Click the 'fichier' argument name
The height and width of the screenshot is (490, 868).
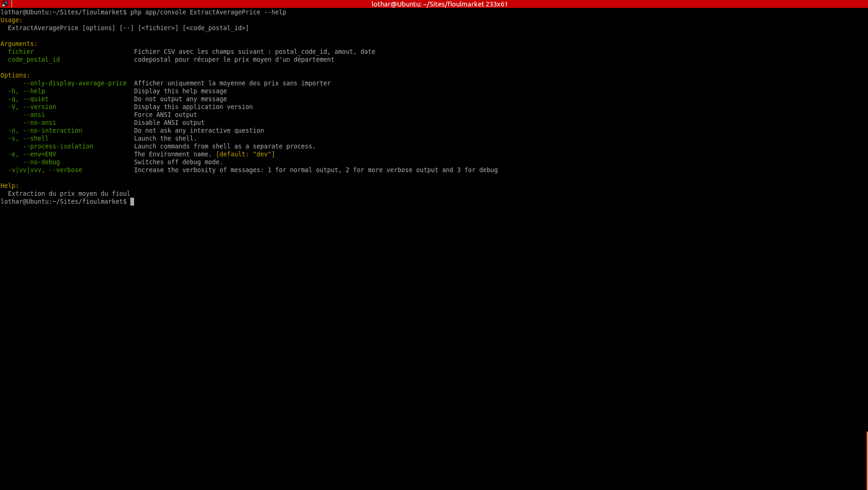pos(21,52)
